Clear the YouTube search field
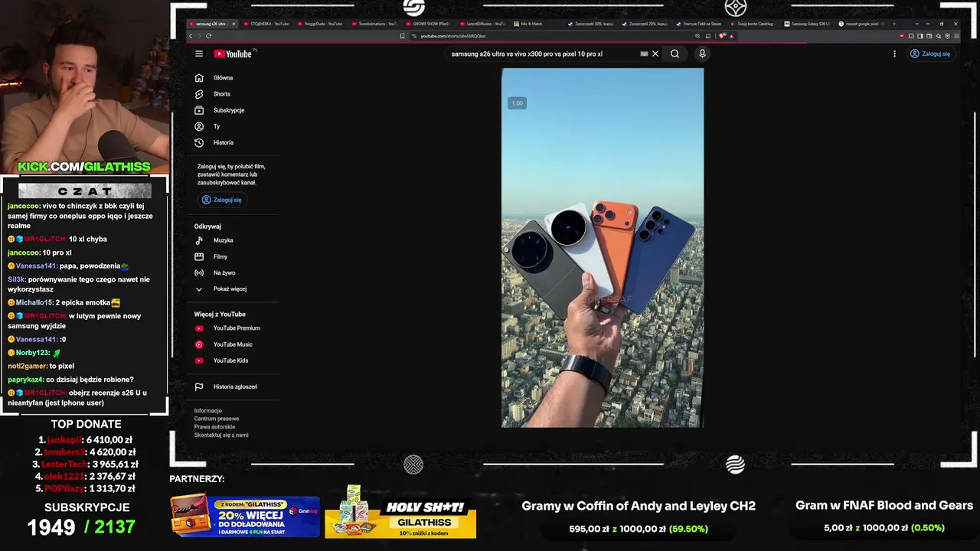This screenshot has width=980, height=551. pos(655,54)
